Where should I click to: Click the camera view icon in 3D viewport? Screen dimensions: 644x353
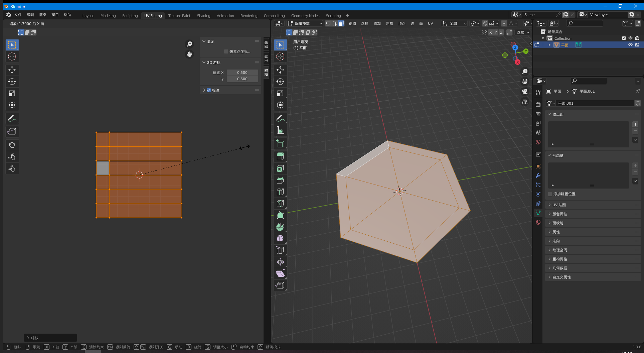(x=525, y=92)
